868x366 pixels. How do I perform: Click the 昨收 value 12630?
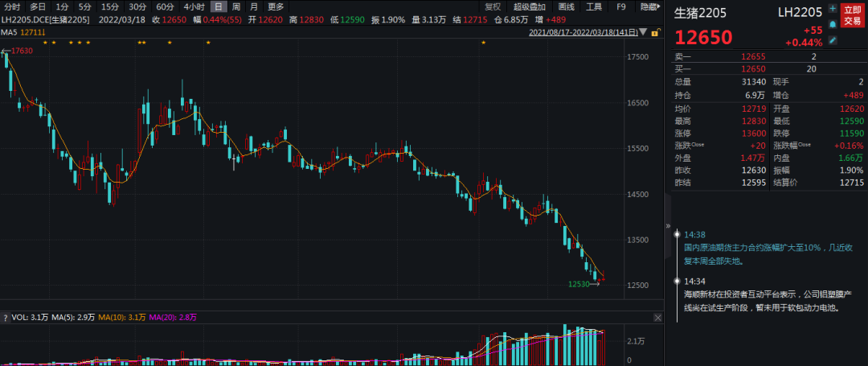click(x=754, y=171)
